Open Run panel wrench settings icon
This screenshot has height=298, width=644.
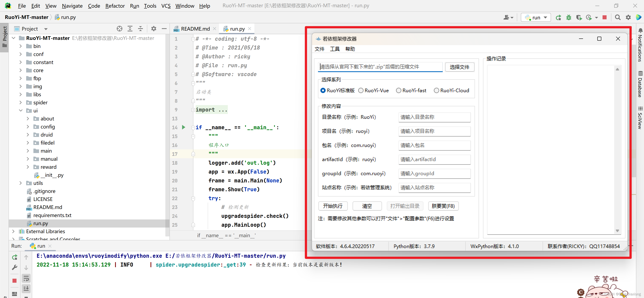coord(14,267)
